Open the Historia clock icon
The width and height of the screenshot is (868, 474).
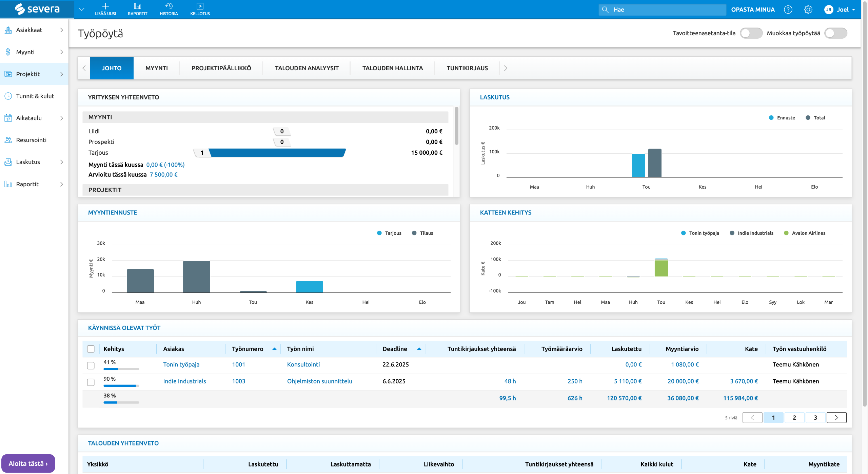point(169,6)
